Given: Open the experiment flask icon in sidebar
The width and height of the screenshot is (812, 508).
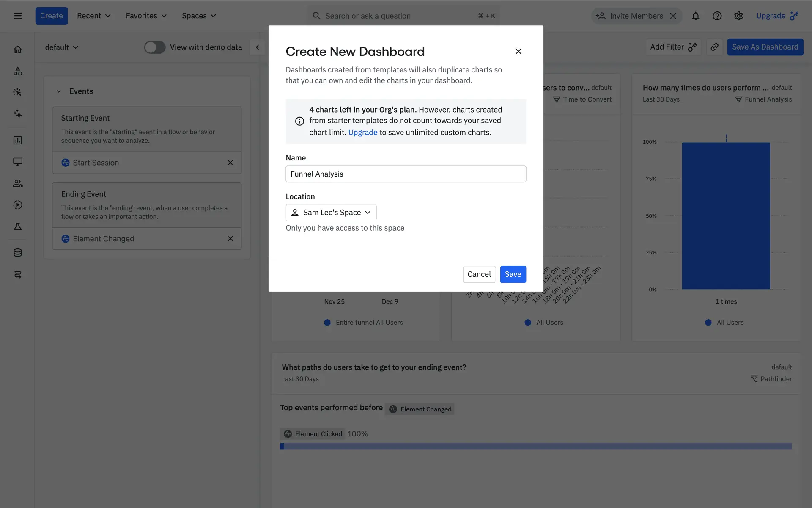Looking at the screenshot, I should point(18,226).
